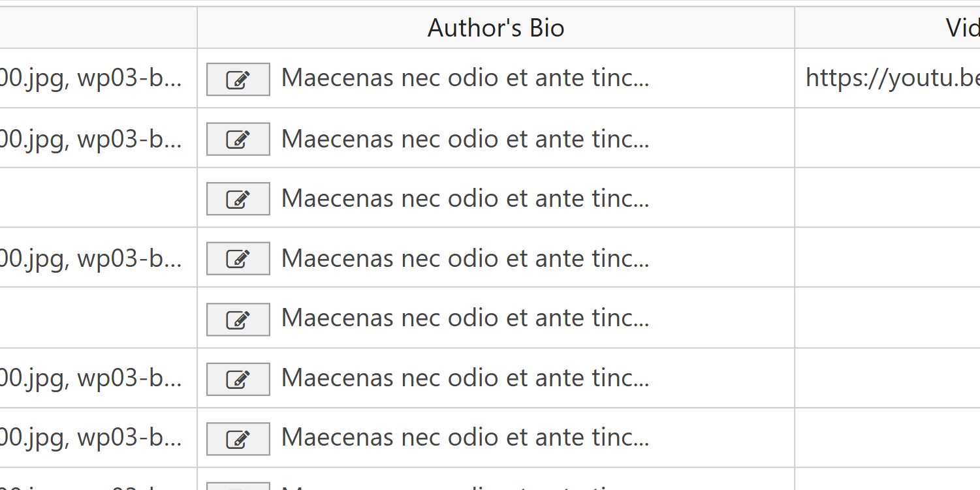Open bio editor in the sixth row
980x490 pixels.
coord(238,379)
